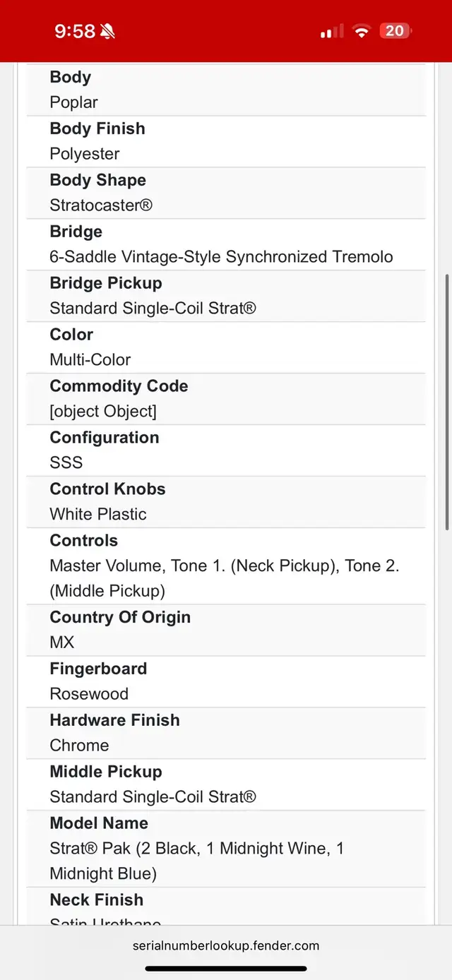Tap the home indicator bar at bottom

click(226, 969)
